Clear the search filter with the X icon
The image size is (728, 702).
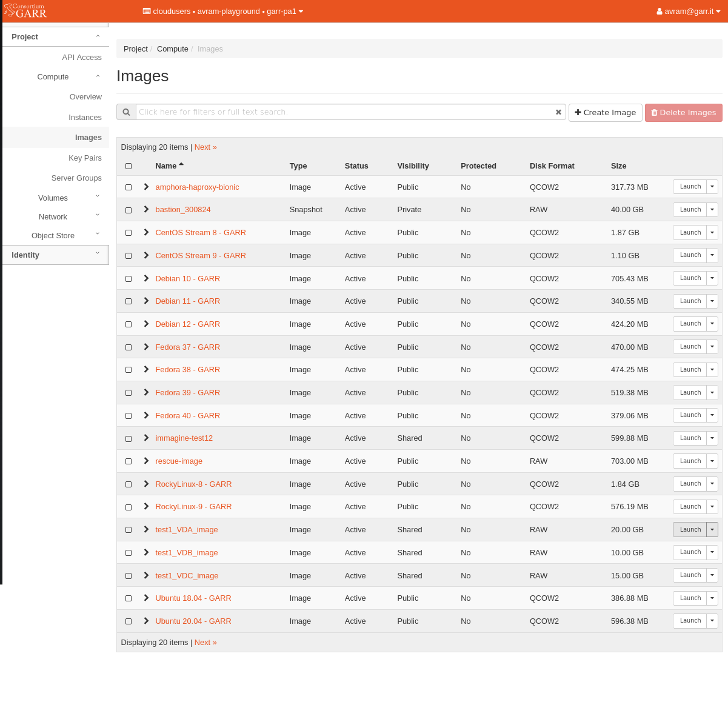tap(558, 112)
